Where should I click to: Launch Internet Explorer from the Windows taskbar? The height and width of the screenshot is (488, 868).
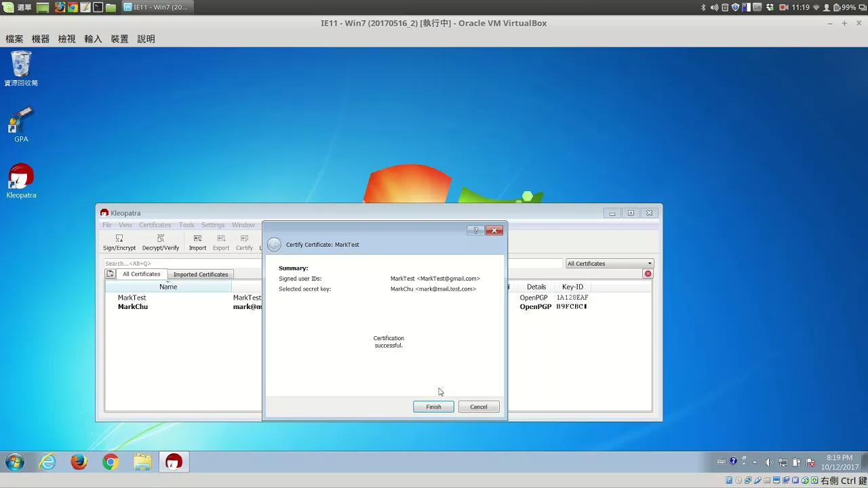(47, 462)
